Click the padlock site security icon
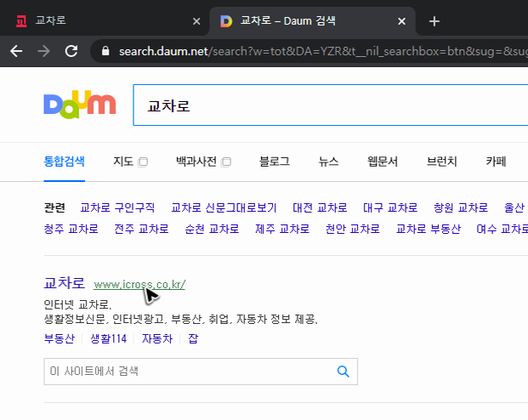This screenshot has height=420, width=528. pos(105,51)
